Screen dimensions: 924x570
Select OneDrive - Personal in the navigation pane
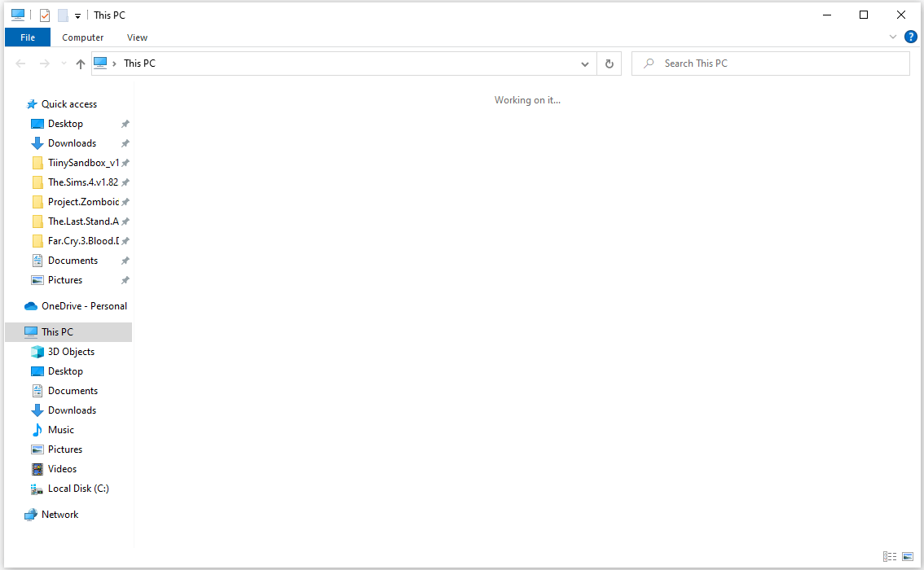(x=84, y=306)
